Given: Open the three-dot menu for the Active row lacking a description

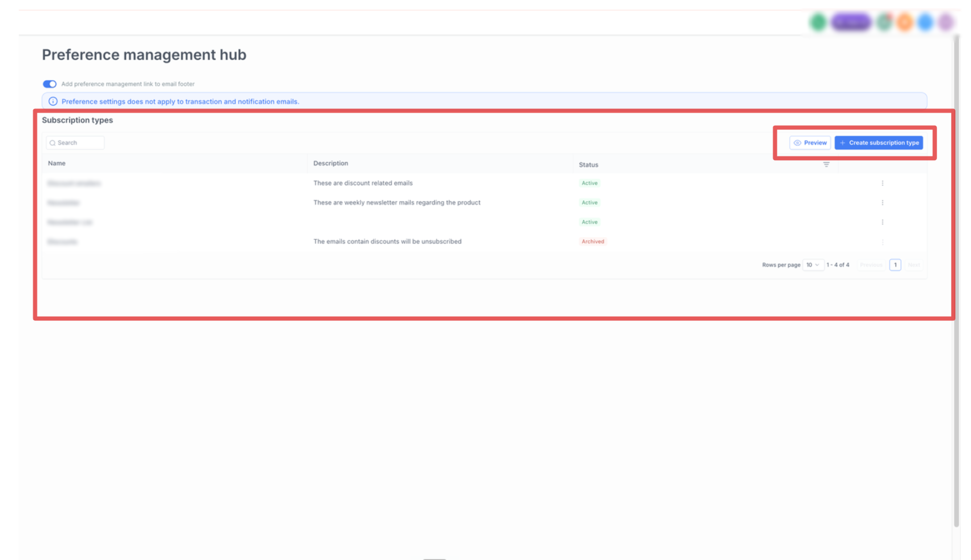Looking at the screenshot, I should (x=882, y=222).
